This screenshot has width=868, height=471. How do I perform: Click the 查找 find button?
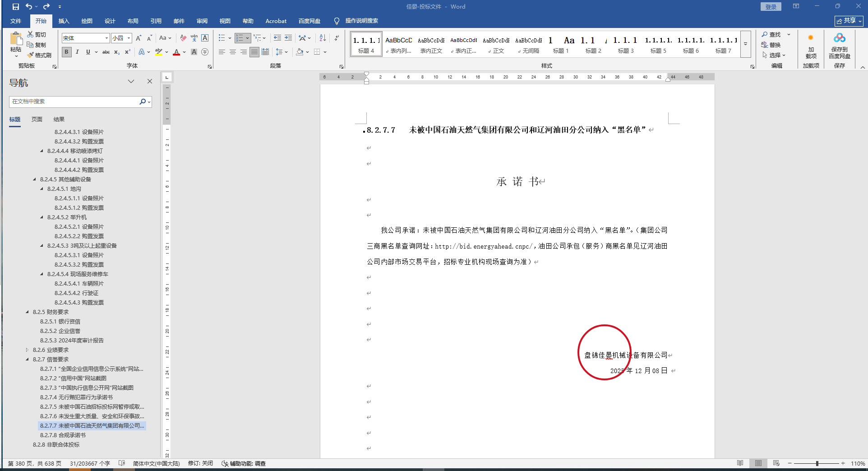pos(771,34)
